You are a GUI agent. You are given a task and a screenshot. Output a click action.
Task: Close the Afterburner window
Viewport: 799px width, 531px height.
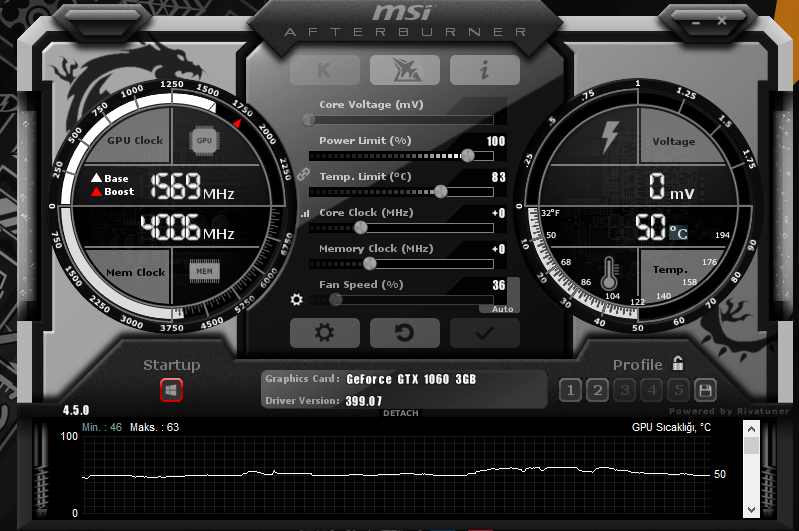point(722,20)
